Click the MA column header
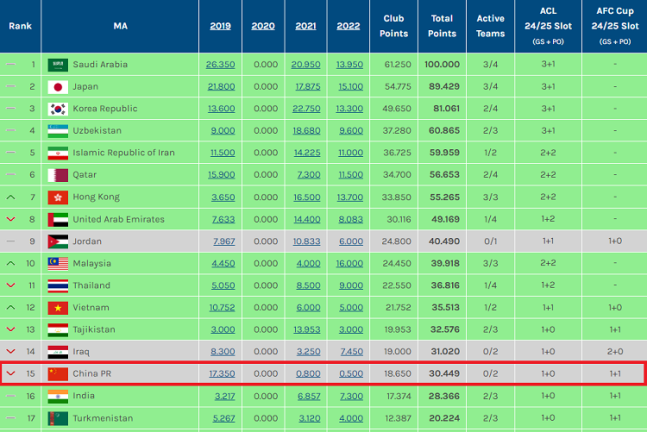The width and height of the screenshot is (647, 432). point(120,26)
